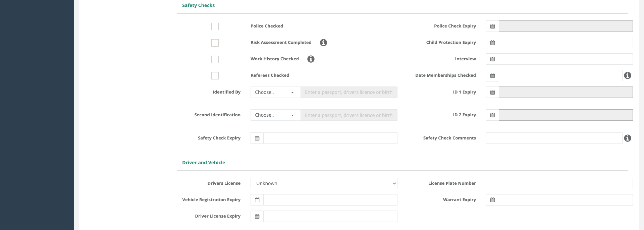
Task: Open calendar for Vehicle Registration Expiry
Action: pos(257,200)
